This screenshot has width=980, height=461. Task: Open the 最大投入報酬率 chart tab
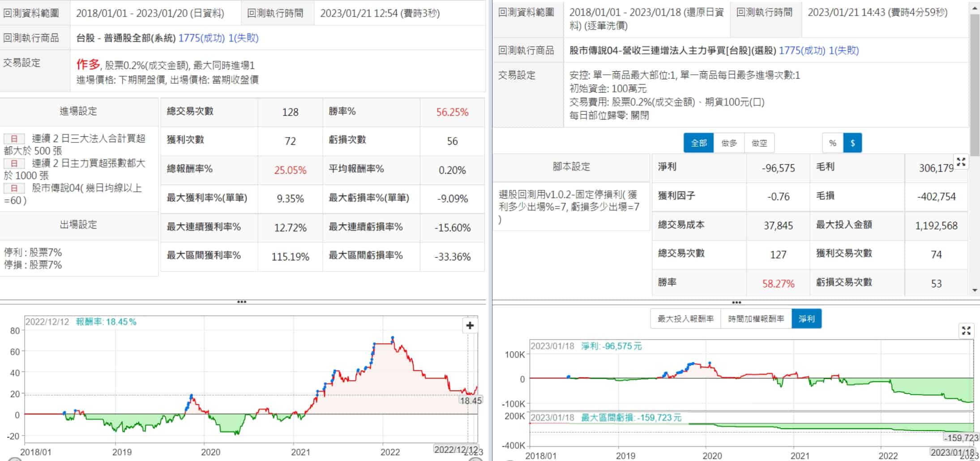pyautogui.click(x=685, y=319)
